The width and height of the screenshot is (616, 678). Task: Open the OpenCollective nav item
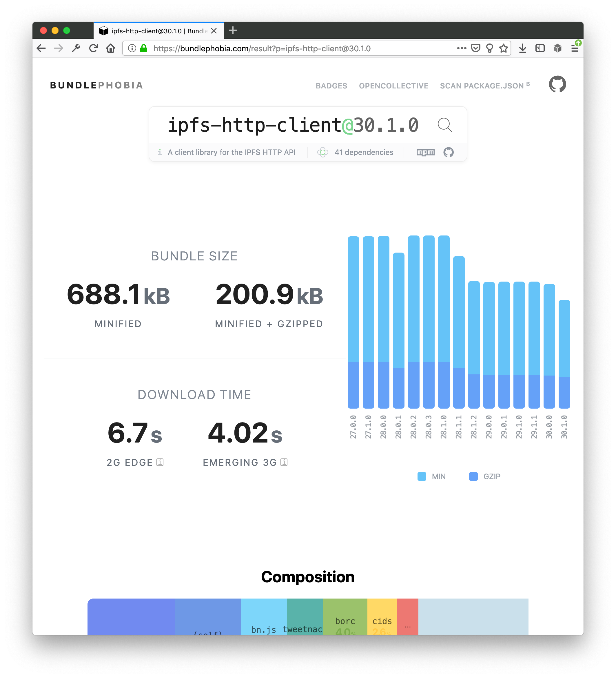pos(393,86)
